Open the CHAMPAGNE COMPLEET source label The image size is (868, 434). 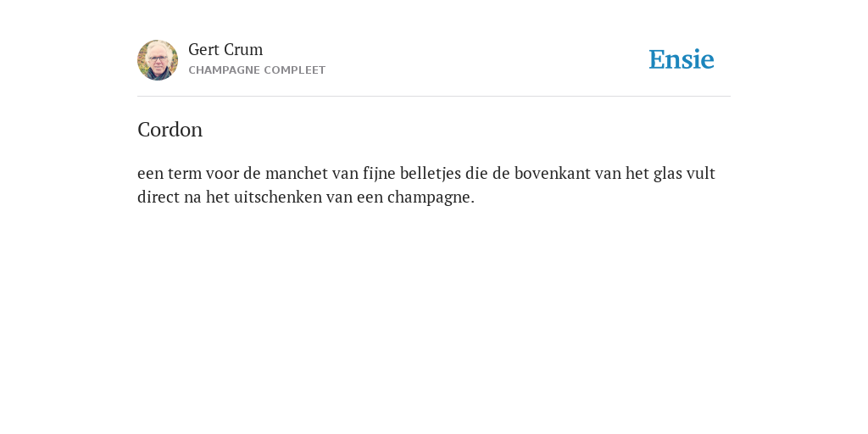[x=257, y=70]
